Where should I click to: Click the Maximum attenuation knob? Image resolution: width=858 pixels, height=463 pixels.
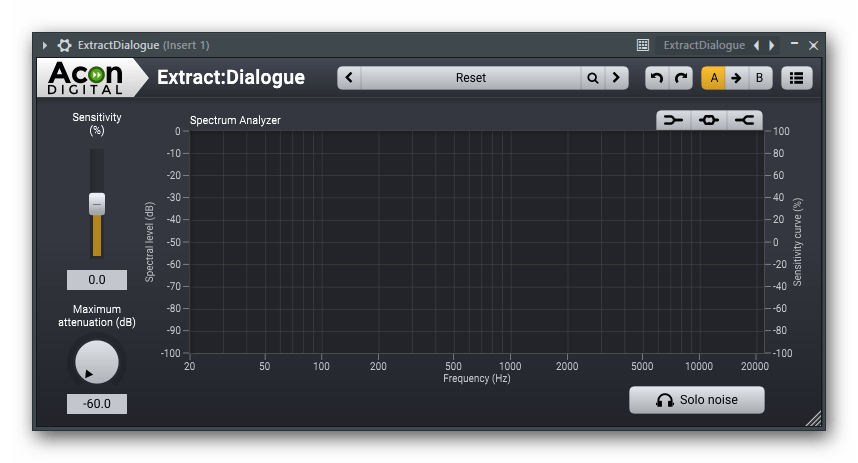click(x=97, y=362)
